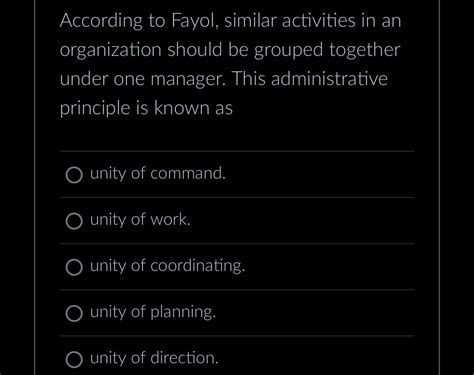Click the 'unity of direction.' answer label
This screenshot has height=375, width=474.
(154, 358)
